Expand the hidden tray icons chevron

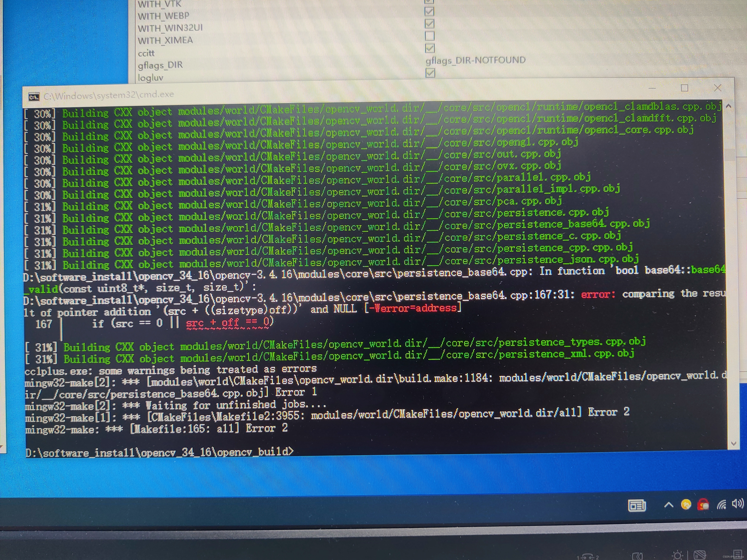(669, 505)
